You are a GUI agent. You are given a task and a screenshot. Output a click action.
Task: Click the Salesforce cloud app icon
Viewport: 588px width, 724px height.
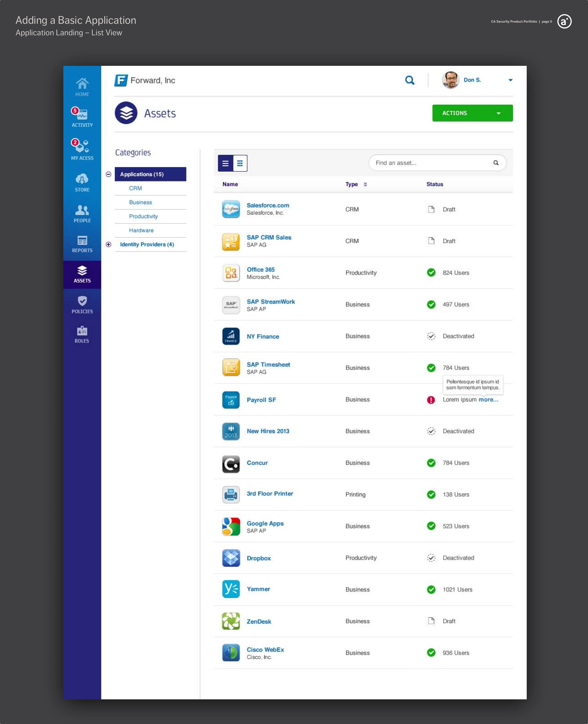pyautogui.click(x=231, y=209)
